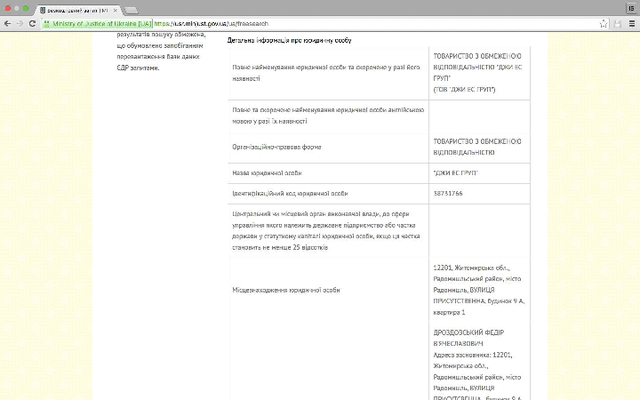This screenshot has width=640, height=400.
Task: Open a new tab with the new-tab button
Action: click(x=131, y=9)
